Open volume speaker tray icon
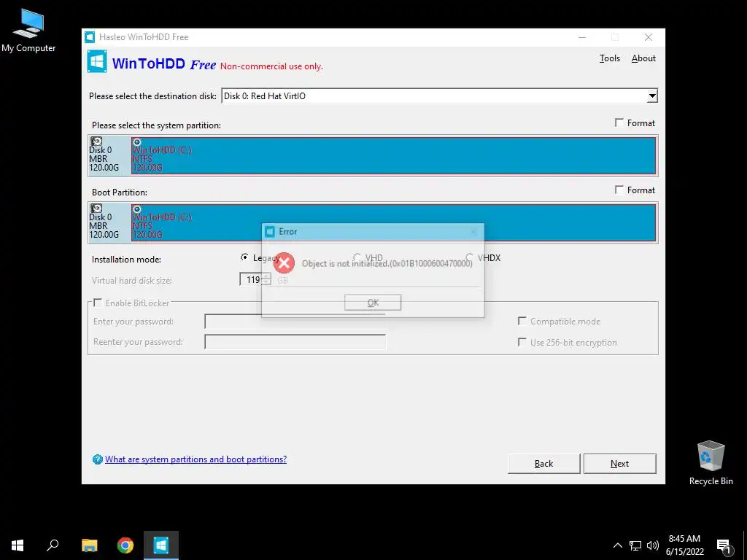 [x=653, y=545]
